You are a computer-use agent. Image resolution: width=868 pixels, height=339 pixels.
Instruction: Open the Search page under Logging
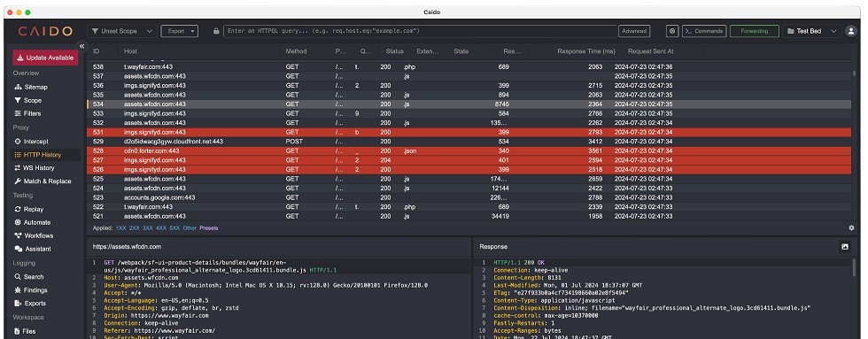point(29,276)
